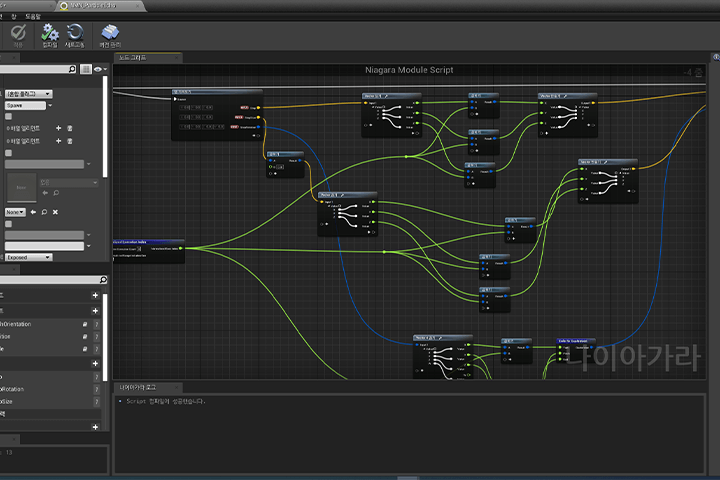Toggle the eye view options icon
The height and width of the screenshot is (480, 720).
tap(99, 69)
